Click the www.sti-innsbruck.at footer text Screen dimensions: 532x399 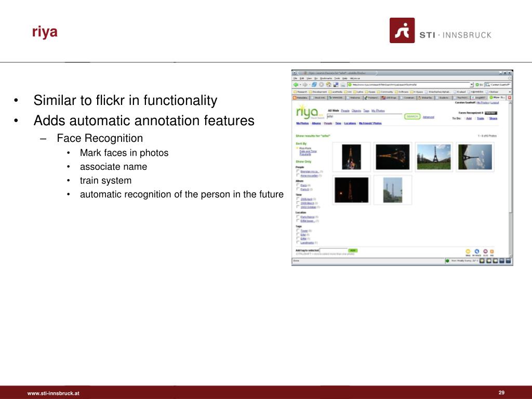click(x=54, y=393)
